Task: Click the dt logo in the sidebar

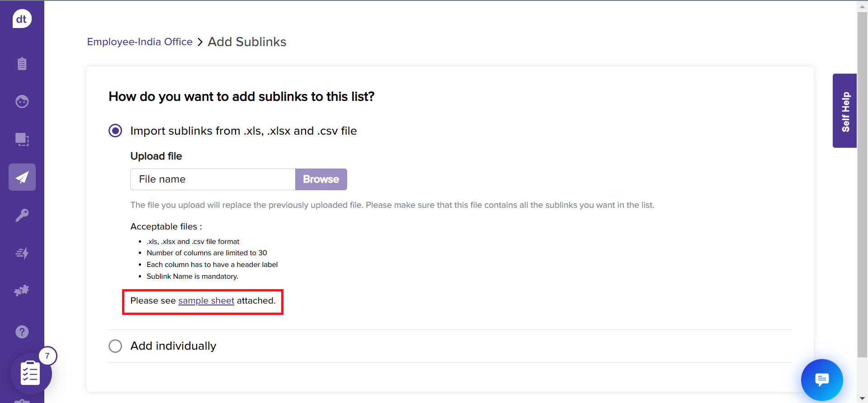Action: (x=22, y=19)
